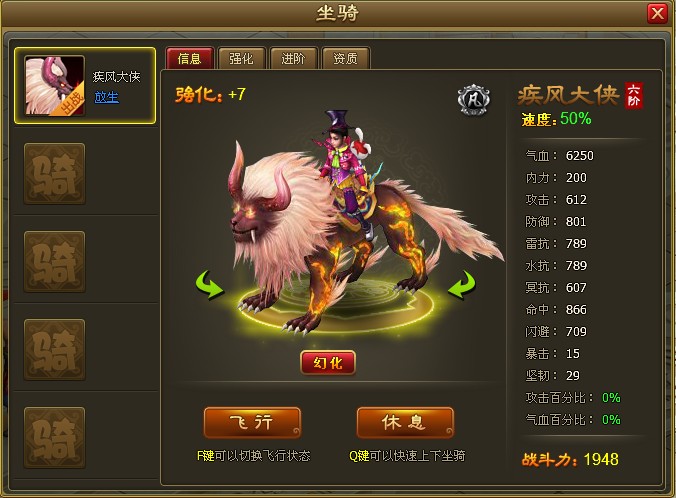Click the 休息 rest button
Screen dimensions: 676x498
(405, 423)
